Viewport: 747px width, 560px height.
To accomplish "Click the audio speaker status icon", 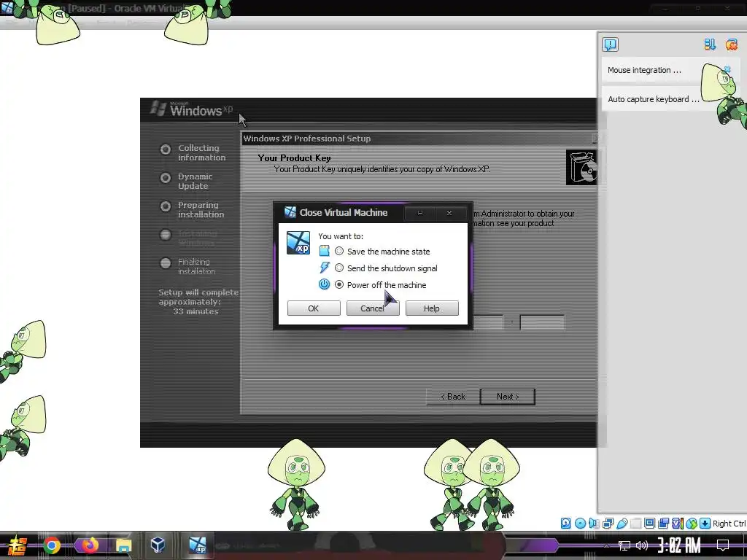I will pos(594,524).
